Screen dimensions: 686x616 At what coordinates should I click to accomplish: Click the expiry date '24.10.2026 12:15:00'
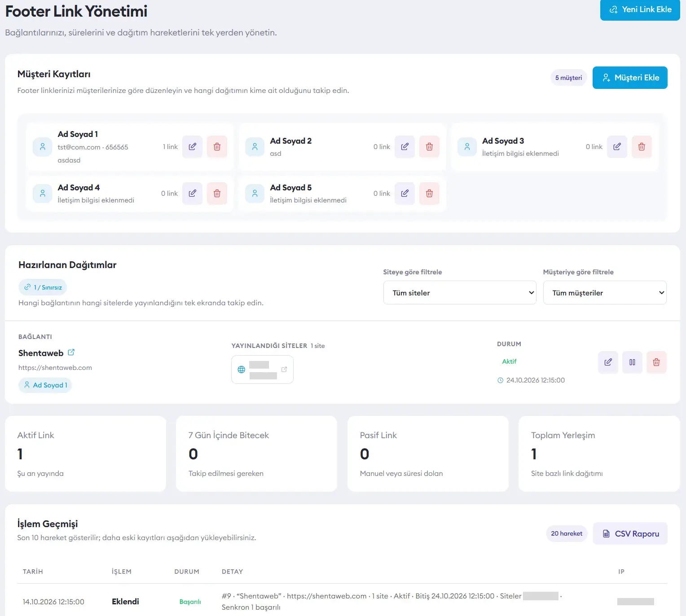536,380
